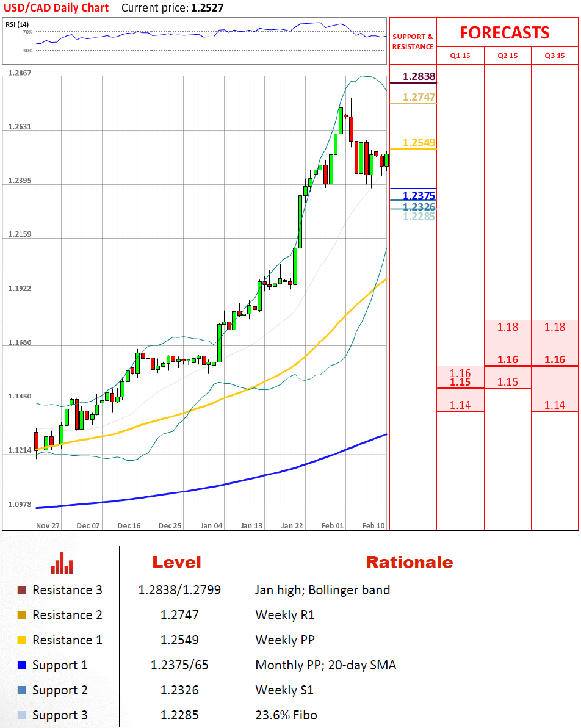Click the bold 1.16 forecast under Q2 15
The width and height of the screenshot is (581, 728).
(x=508, y=359)
